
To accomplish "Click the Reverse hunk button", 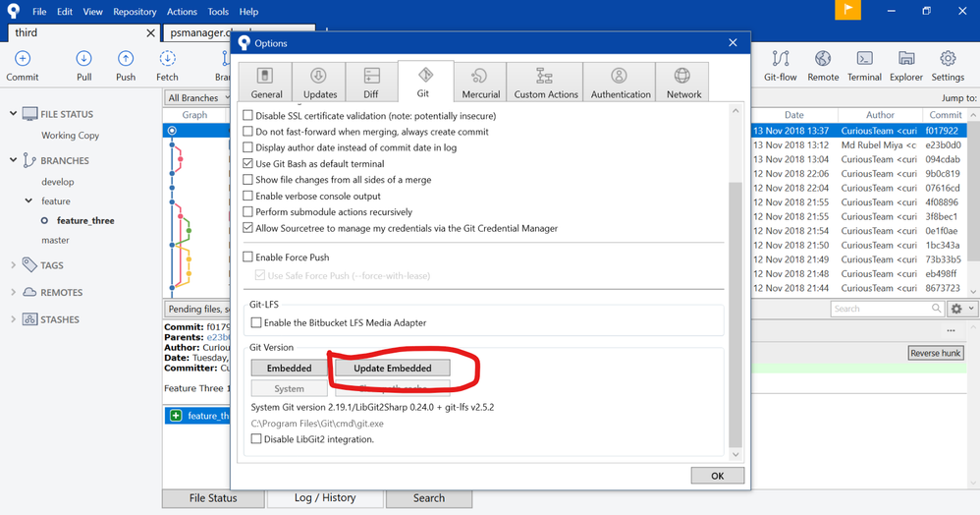I will point(935,353).
